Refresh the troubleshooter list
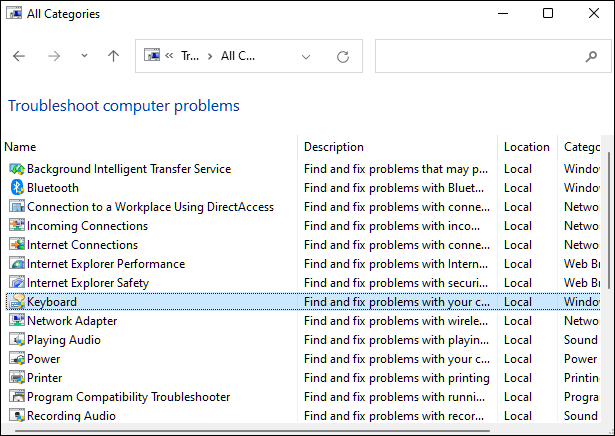The height and width of the screenshot is (436, 615). point(344,57)
